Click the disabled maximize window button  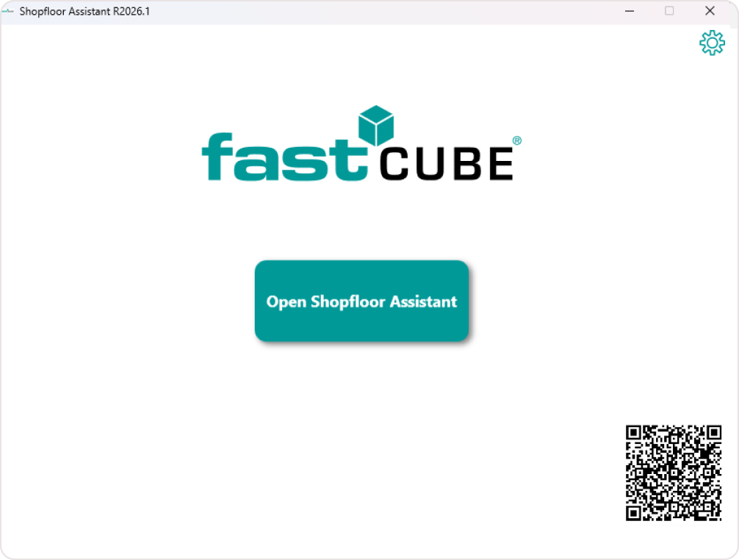pos(669,11)
